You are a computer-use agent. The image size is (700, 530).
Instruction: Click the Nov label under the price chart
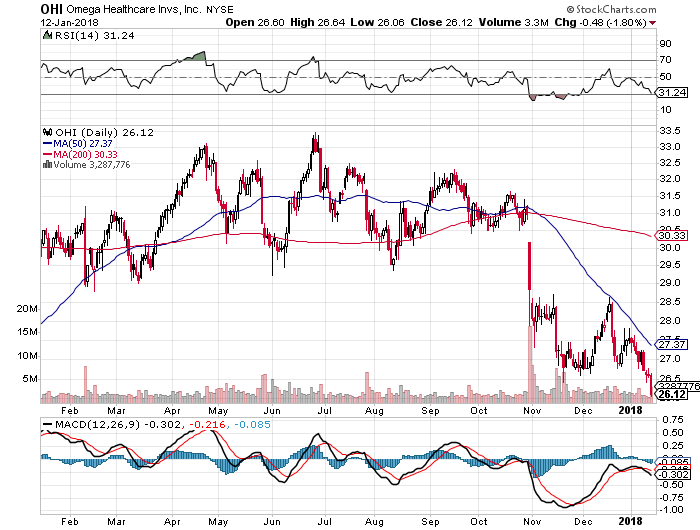(532, 410)
